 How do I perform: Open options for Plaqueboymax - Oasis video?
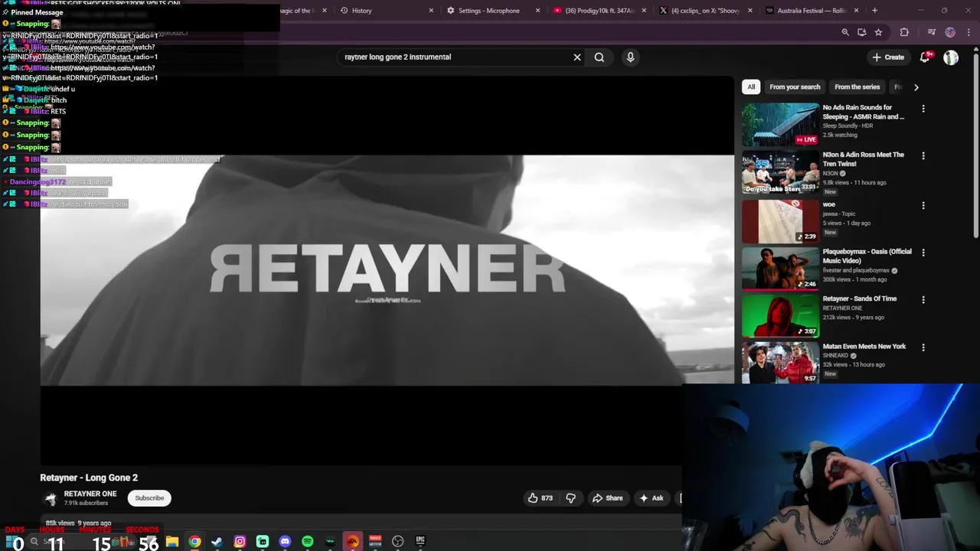923,253
